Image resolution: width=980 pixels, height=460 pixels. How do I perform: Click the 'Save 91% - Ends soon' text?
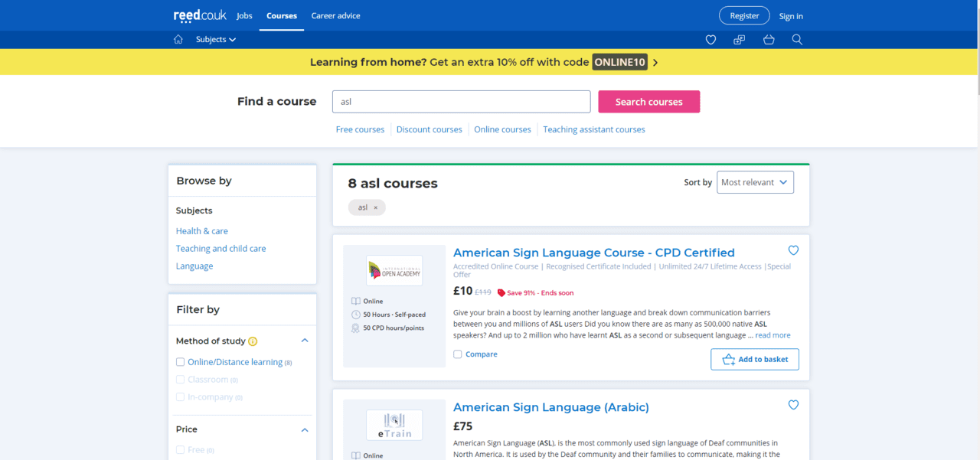point(540,292)
